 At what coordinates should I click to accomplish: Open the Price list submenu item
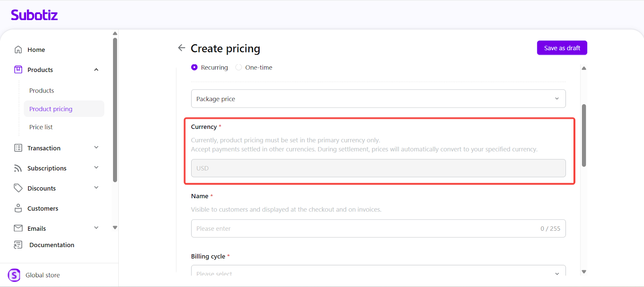point(41,127)
